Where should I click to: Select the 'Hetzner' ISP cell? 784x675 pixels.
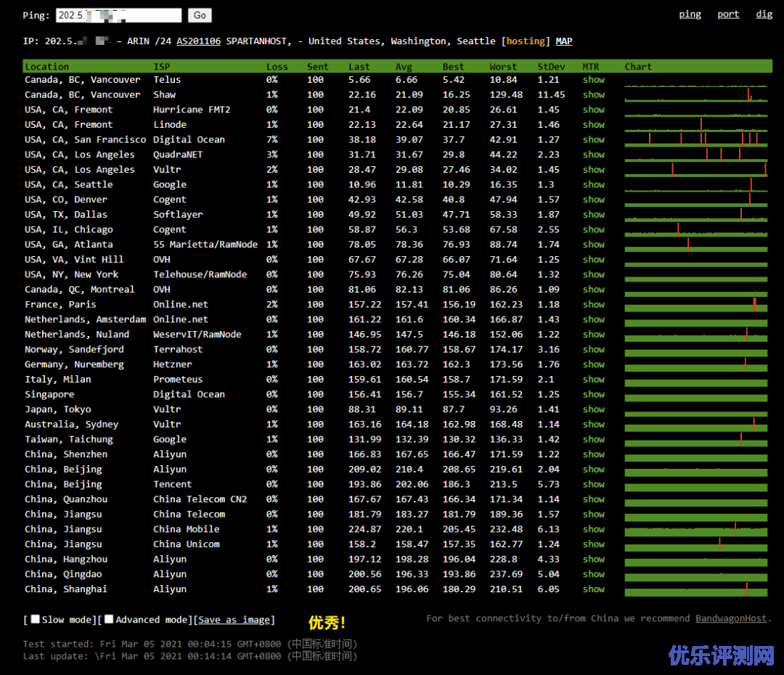point(173,364)
